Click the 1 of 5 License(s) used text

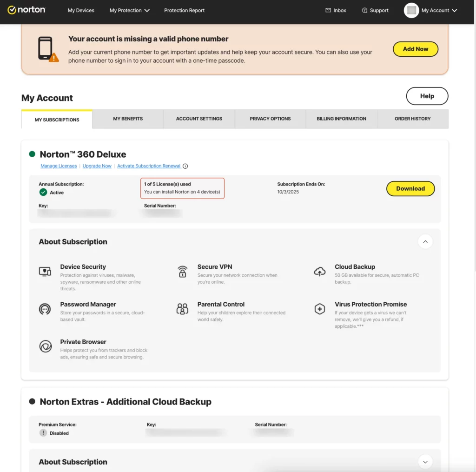coord(167,184)
